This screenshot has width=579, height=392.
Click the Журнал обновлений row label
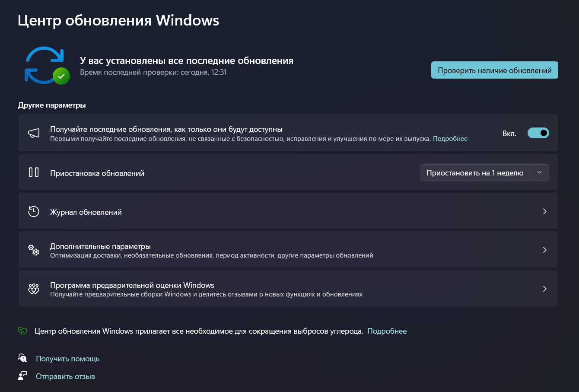[86, 212]
